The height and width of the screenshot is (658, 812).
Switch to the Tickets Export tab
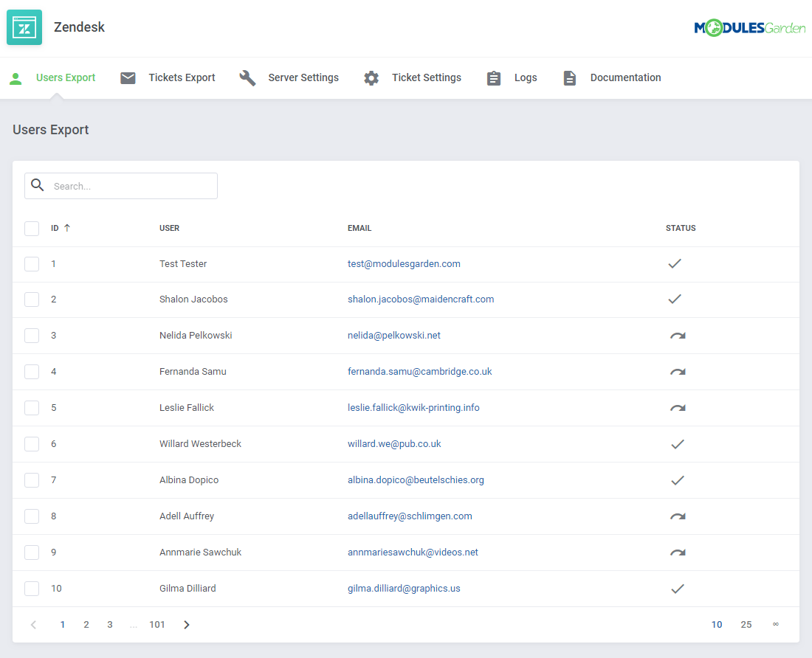[x=182, y=77]
